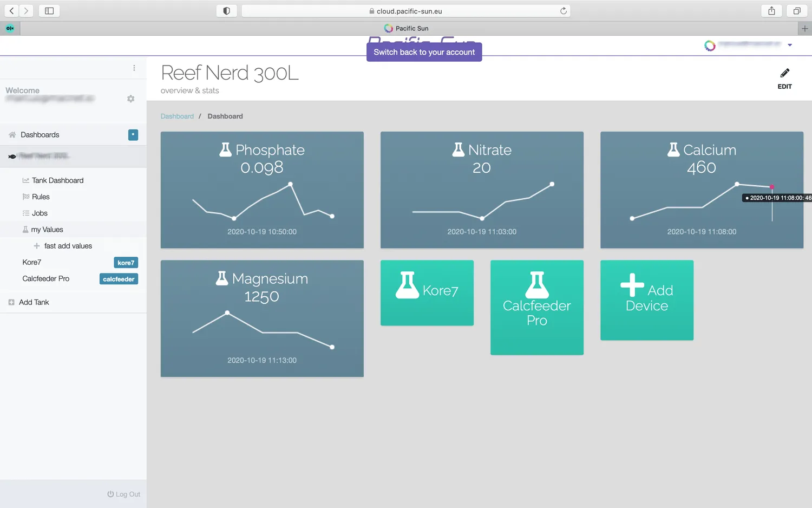
Task: Click the Pacific Sun account logo icon
Action: click(710, 45)
